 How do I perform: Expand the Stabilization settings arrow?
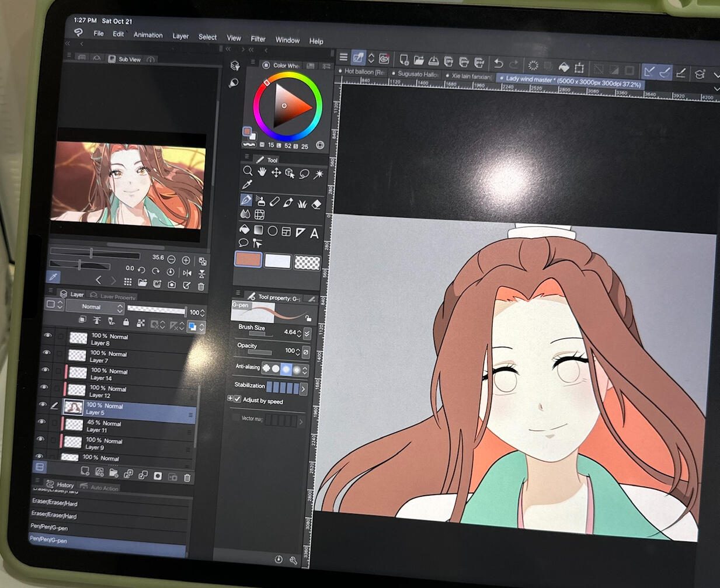pos(303,388)
